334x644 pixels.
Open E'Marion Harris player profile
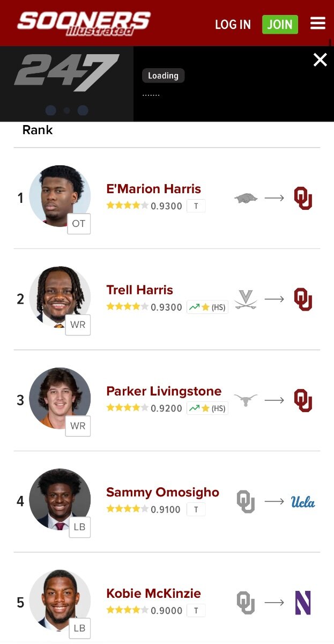coord(153,189)
